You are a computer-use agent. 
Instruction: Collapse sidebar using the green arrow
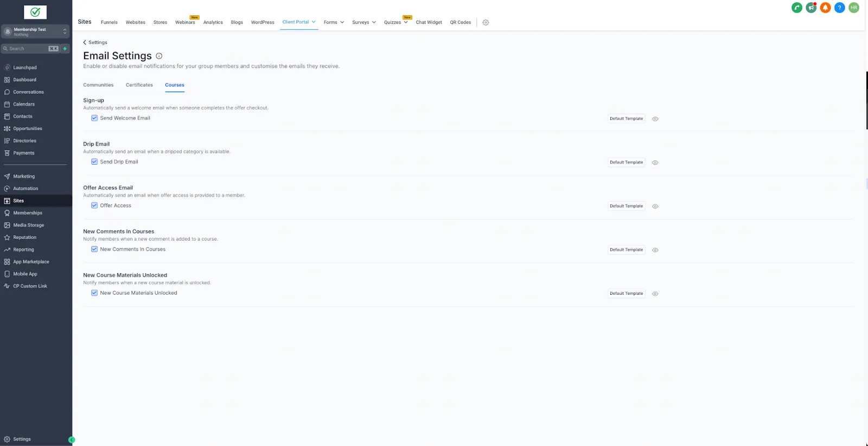(72, 439)
